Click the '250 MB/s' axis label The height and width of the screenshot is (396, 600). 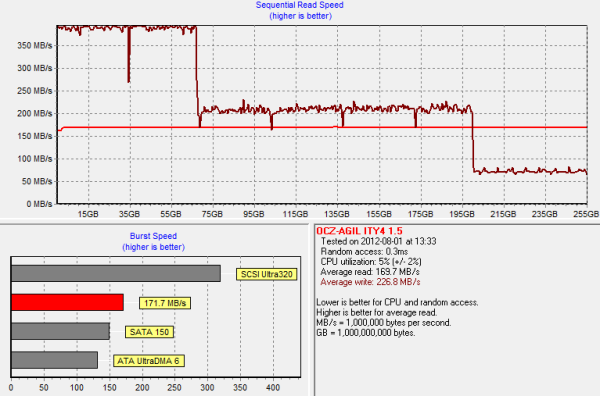click(x=35, y=91)
